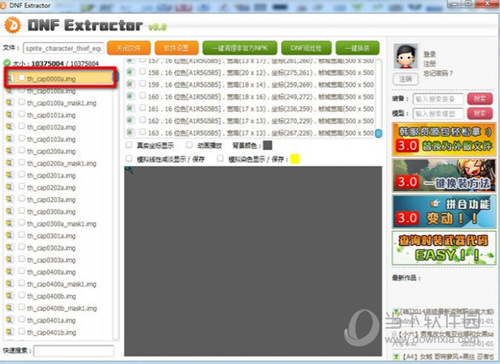Click the green image icon of frame 161
Image resolution: width=500 pixels, height=364 pixels.
[x=130, y=108]
